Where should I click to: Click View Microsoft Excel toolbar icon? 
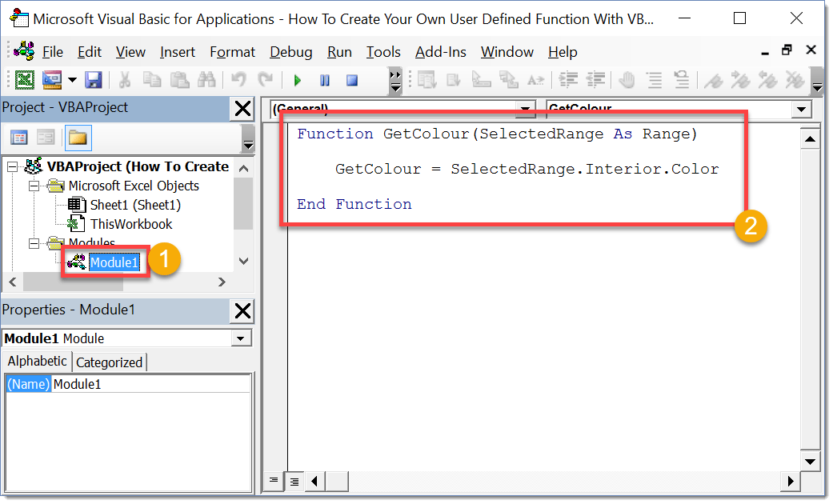coord(25,80)
